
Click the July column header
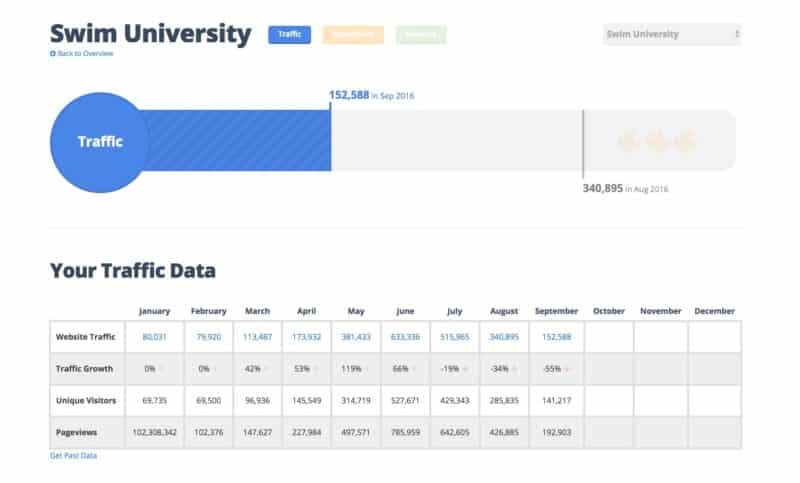pos(454,311)
